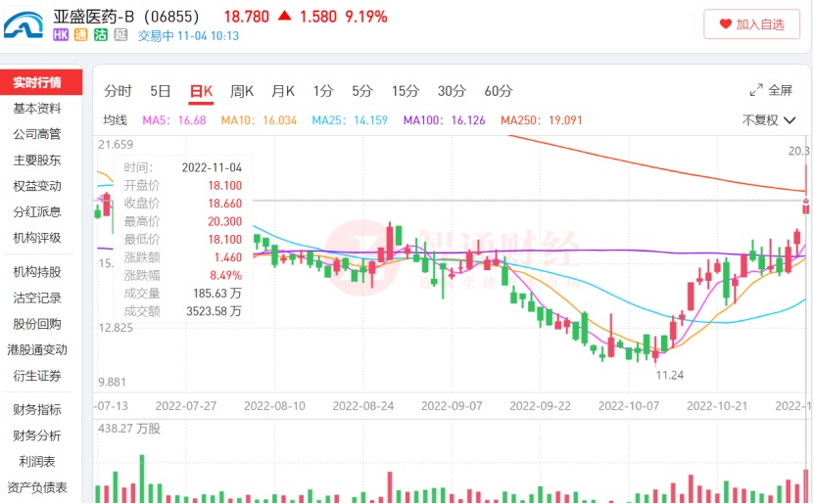Click the fullscreen arrows icon

[756, 90]
